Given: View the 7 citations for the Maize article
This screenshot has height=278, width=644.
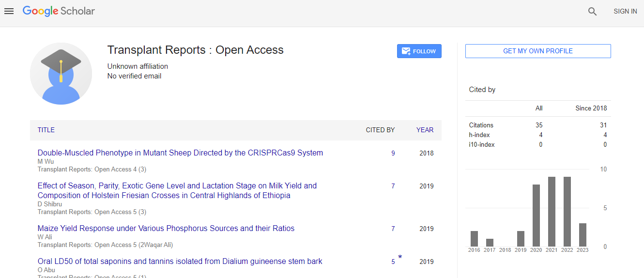Looking at the screenshot, I should pyautogui.click(x=393, y=229).
